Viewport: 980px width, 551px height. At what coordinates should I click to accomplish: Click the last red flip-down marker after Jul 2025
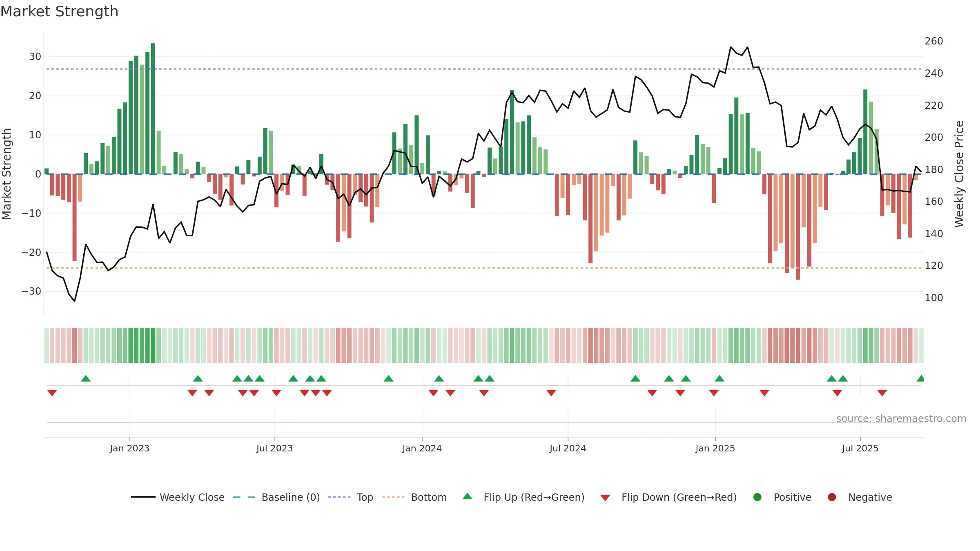(x=882, y=393)
